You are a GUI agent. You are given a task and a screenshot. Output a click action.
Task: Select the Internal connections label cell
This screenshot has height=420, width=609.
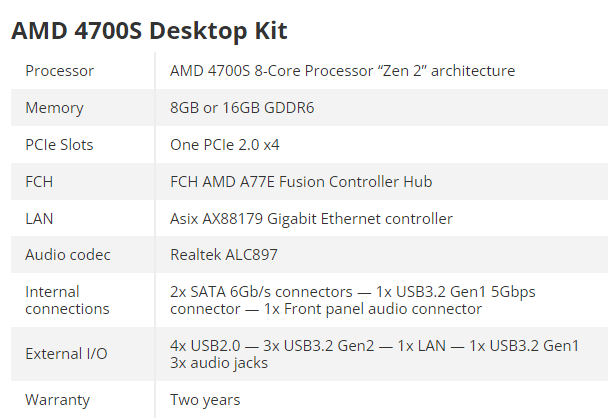[x=66, y=300]
